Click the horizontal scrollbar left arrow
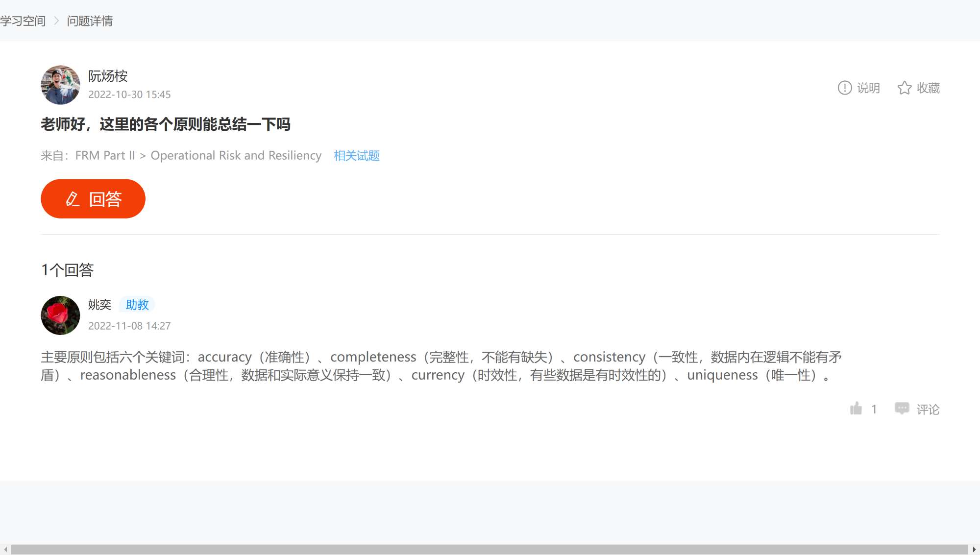Image resolution: width=980 pixels, height=555 pixels. coord(5,550)
